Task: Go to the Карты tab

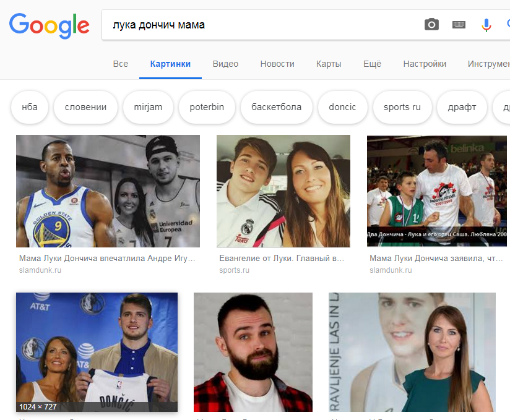Action: coord(329,64)
